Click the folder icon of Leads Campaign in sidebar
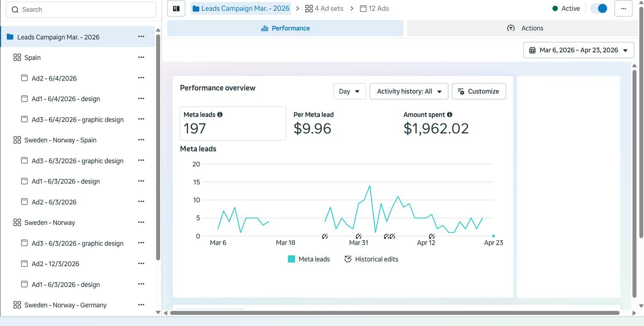 coord(10,37)
